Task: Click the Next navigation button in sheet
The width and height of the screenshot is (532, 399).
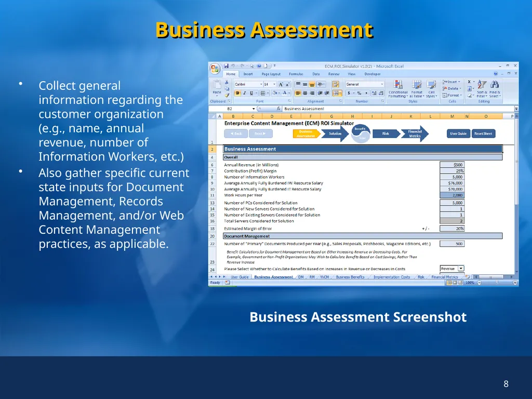Action: pyautogui.click(x=261, y=134)
